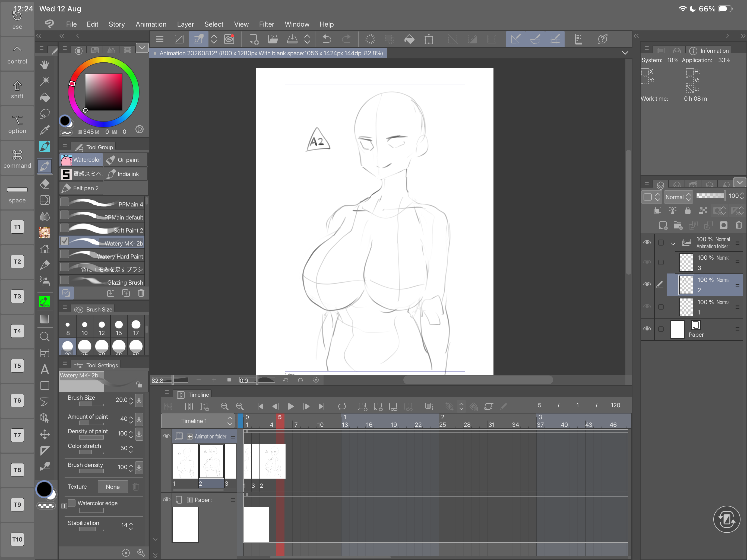This screenshot has height=560, width=747.
Task: Expand the Watercolor edge settings
Action: [64, 506]
